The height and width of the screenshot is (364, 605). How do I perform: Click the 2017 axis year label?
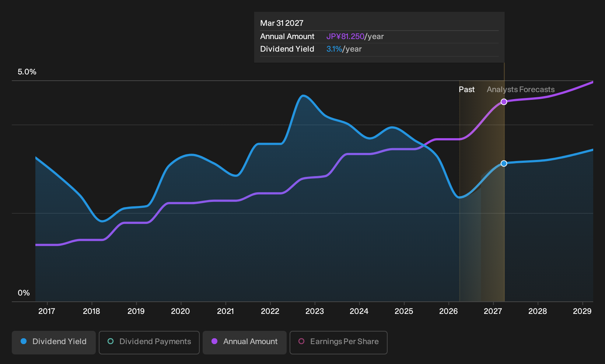pos(47,311)
